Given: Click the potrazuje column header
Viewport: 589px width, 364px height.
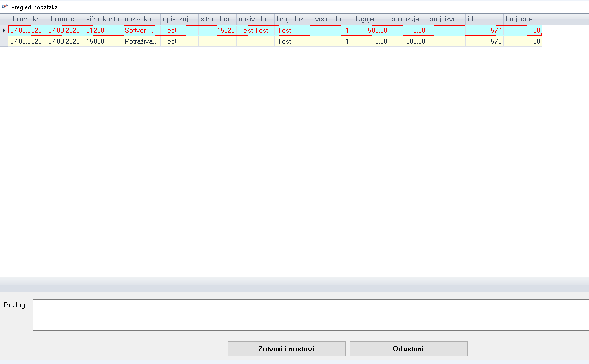Looking at the screenshot, I should coord(408,19).
